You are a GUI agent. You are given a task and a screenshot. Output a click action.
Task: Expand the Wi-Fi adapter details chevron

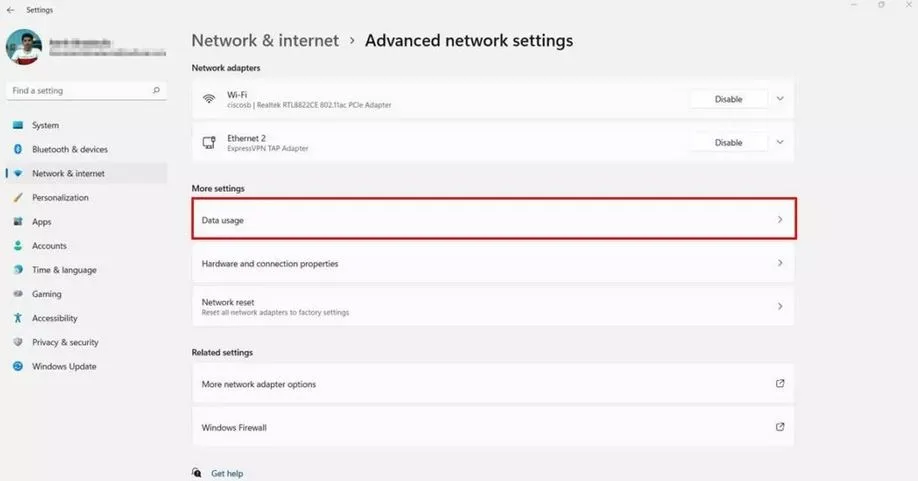point(780,99)
